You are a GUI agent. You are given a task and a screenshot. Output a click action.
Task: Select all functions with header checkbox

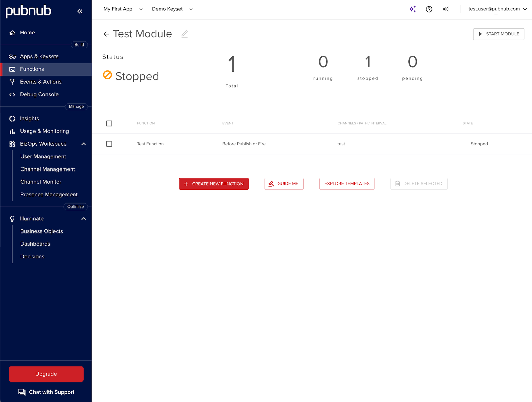(x=109, y=124)
